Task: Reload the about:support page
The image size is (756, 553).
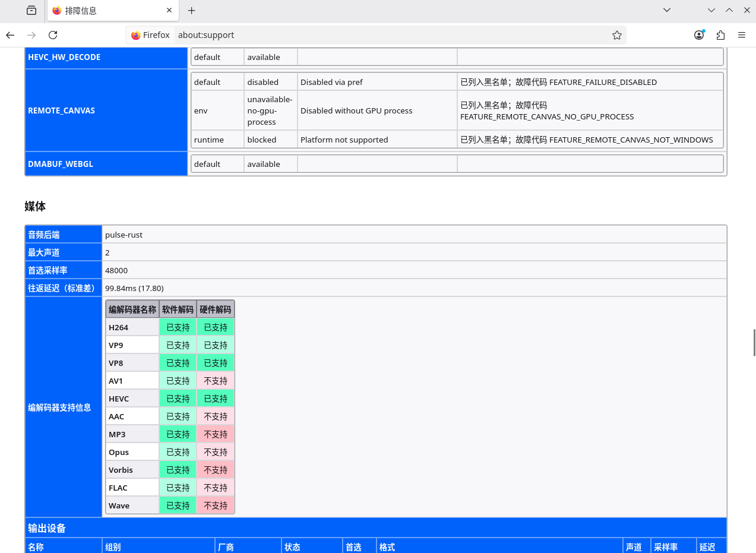Action: [x=52, y=35]
